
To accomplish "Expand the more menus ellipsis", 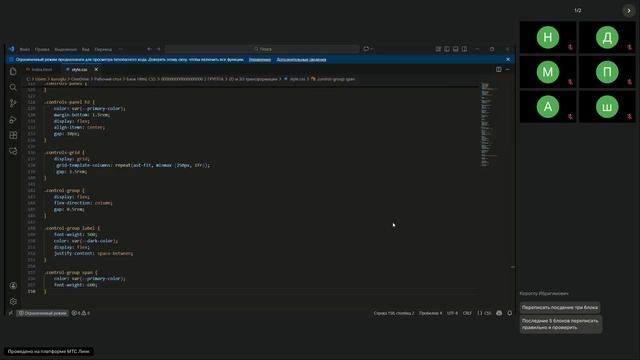I will click(120, 49).
